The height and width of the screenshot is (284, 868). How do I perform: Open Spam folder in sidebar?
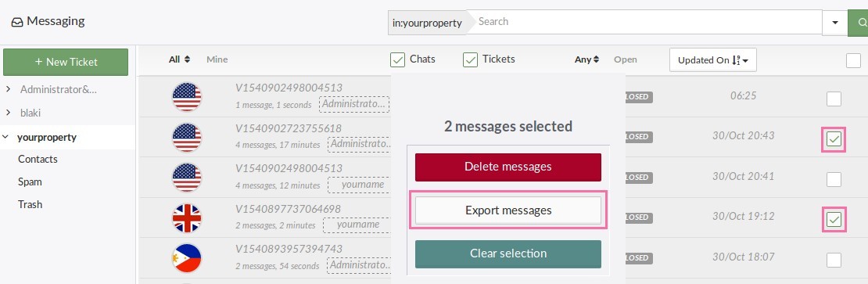coord(30,182)
